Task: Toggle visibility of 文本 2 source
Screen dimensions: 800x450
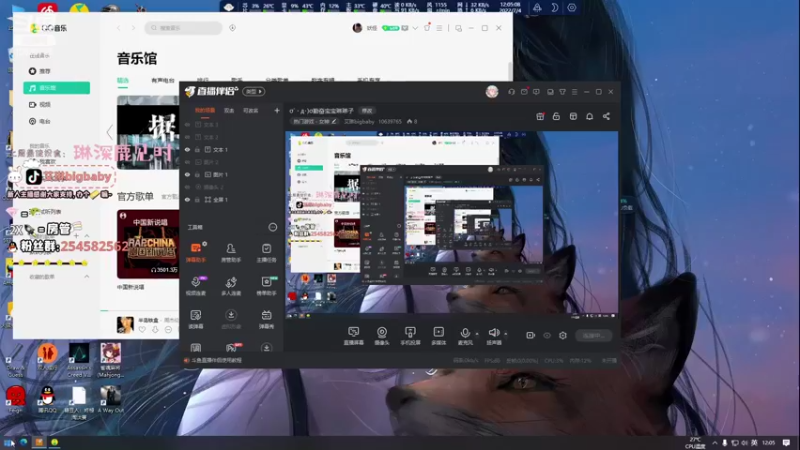Action: click(187, 137)
